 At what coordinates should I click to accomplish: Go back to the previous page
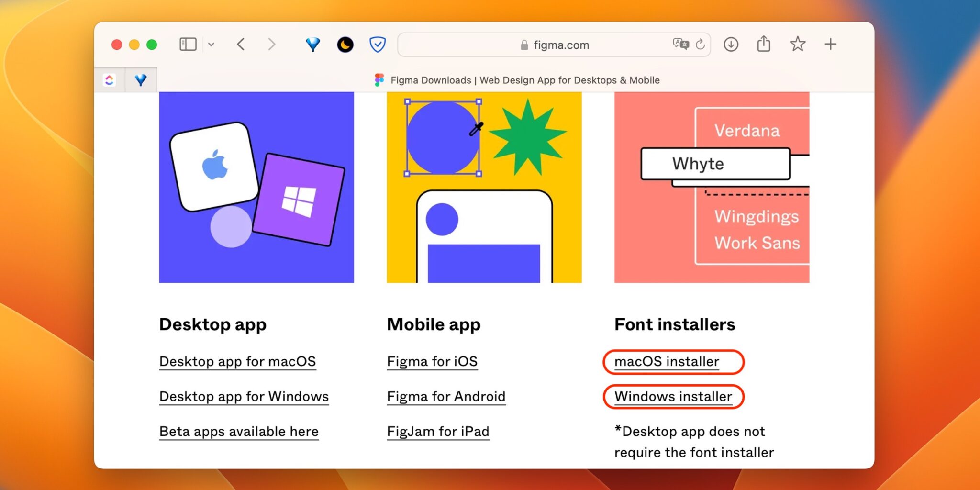point(241,45)
